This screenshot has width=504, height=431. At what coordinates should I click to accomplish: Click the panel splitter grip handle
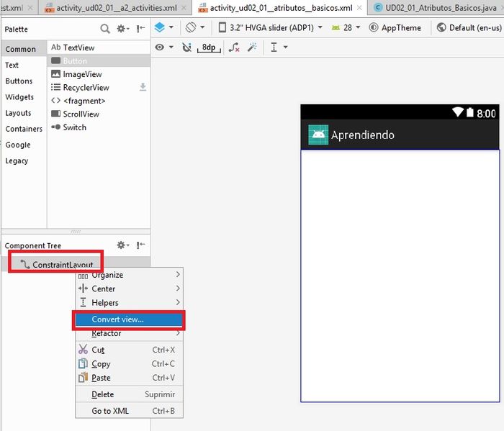pyautogui.click(x=76, y=231)
